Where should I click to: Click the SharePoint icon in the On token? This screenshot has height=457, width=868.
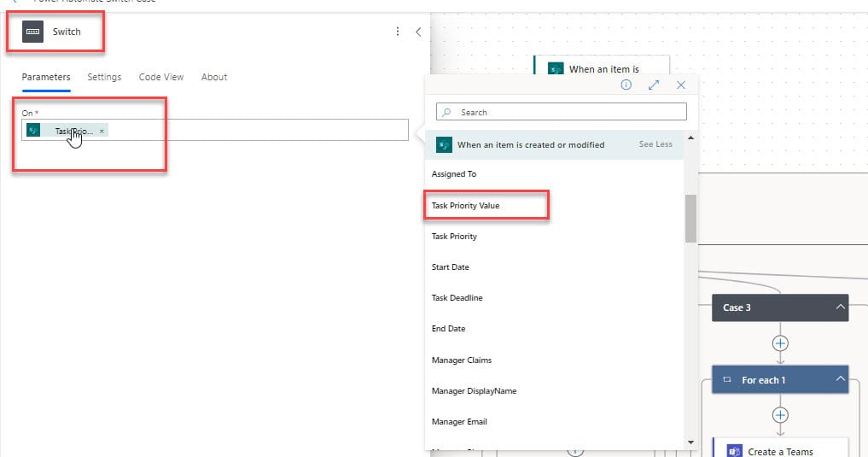[33, 130]
